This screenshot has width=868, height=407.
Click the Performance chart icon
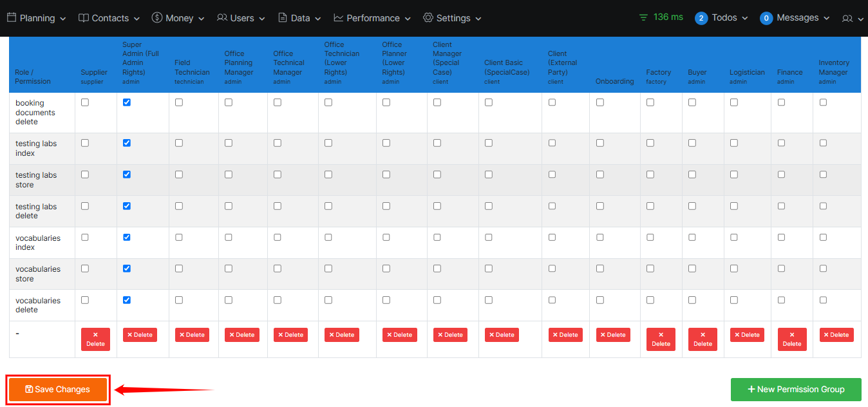pyautogui.click(x=339, y=18)
